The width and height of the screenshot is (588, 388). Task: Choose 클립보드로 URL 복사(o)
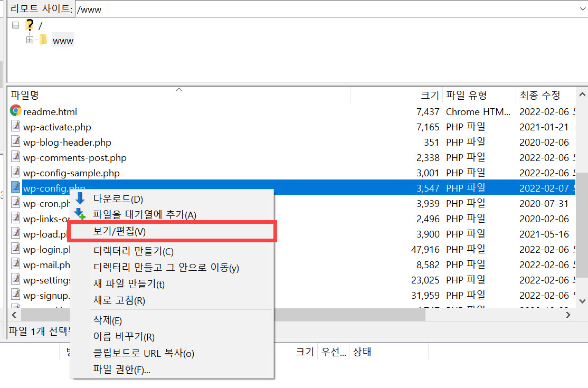click(172, 353)
